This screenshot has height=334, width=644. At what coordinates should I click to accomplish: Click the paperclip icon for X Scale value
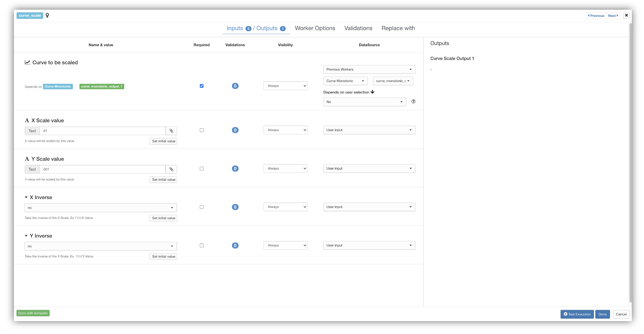pos(171,131)
